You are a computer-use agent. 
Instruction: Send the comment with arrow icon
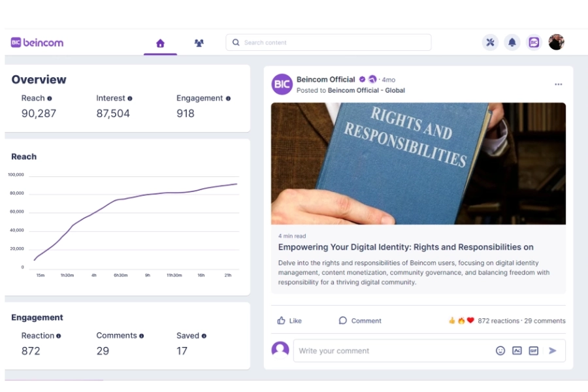coord(553,351)
